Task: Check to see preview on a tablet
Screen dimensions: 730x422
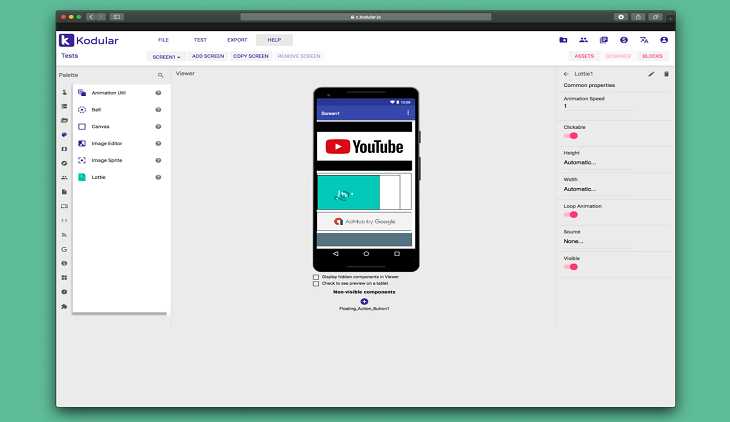Action: [316, 284]
